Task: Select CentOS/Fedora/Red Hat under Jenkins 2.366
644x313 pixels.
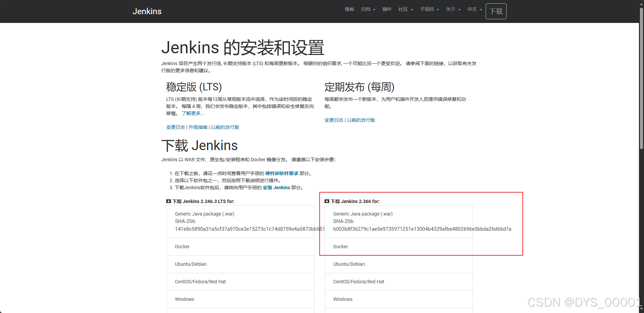Action: 399,282
